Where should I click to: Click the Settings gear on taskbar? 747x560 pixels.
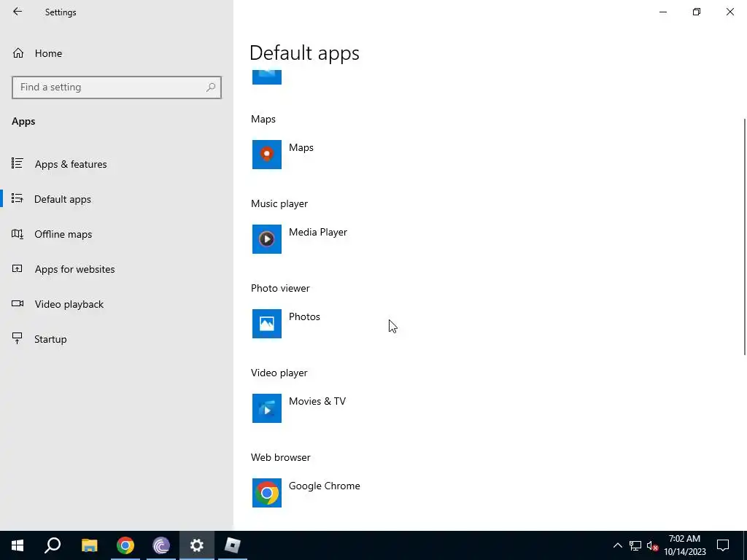click(x=197, y=545)
